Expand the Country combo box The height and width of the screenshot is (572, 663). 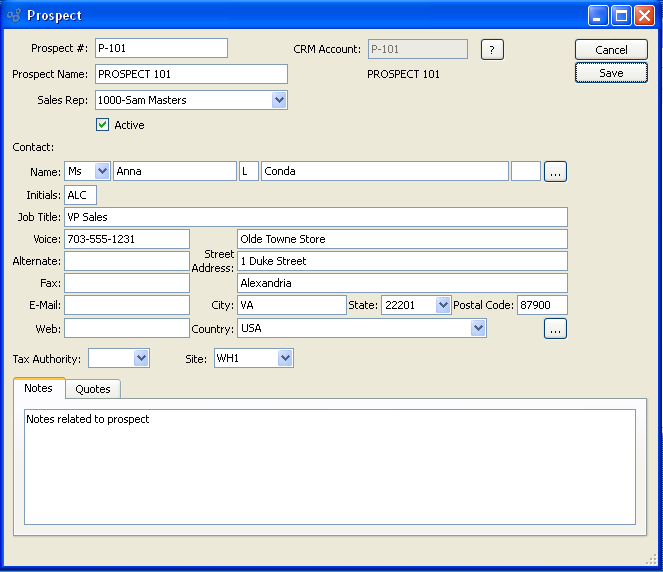click(478, 328)
